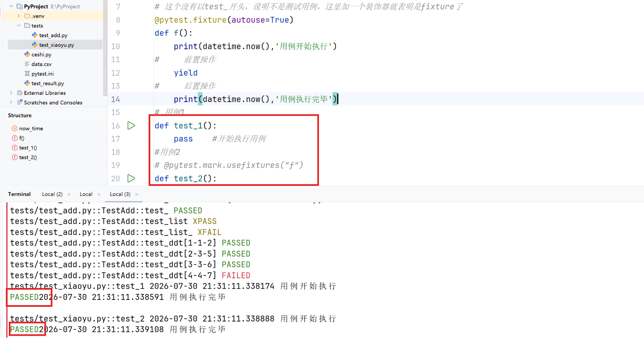Select pytest.ini in the project tree
The width and height of the screenshot is (644, 338).
tap(43, 74)
